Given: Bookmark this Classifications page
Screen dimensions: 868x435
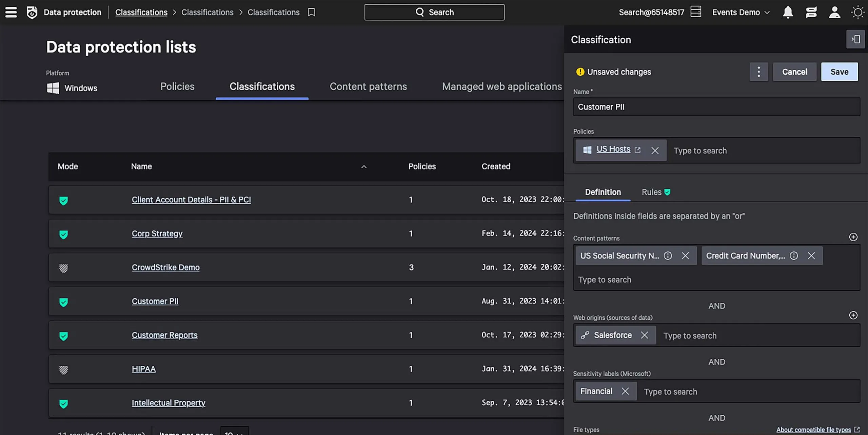Looking at the screenshot, I should click(311, 12).
